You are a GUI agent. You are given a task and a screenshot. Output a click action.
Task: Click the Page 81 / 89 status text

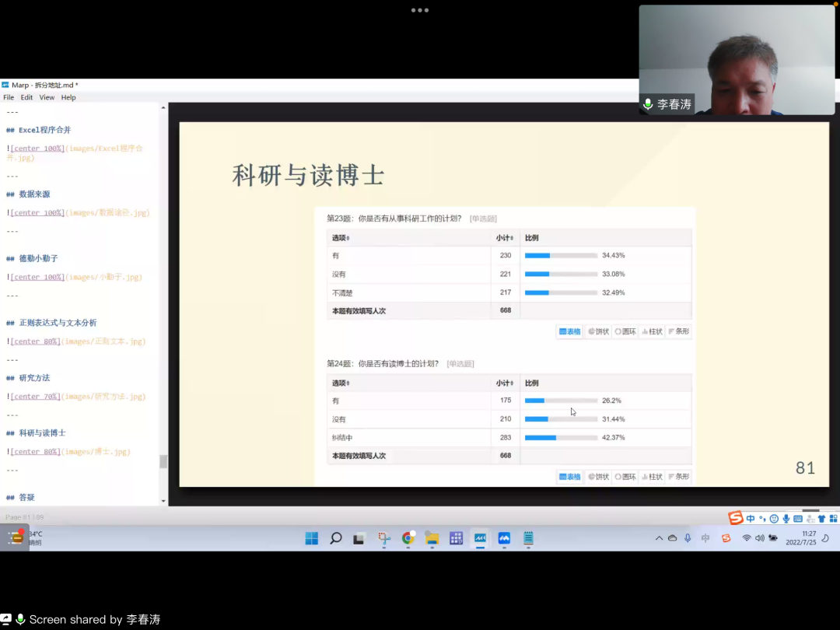tap(25, 517)
